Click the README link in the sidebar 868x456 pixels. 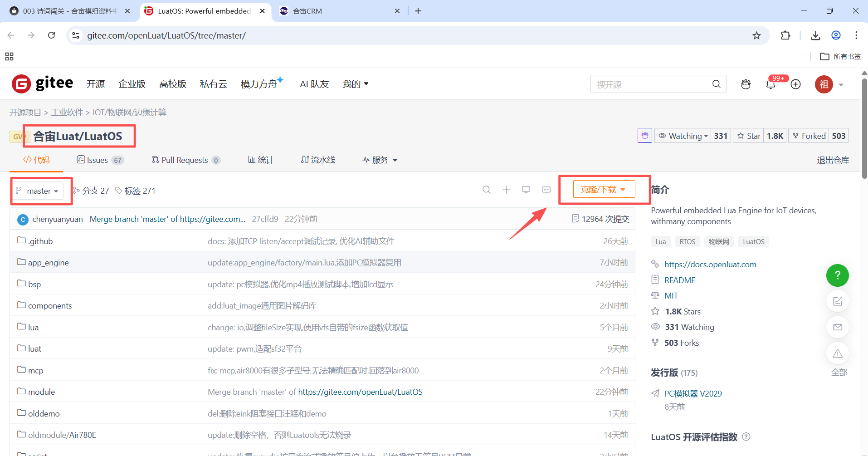(x=680, y=280)
